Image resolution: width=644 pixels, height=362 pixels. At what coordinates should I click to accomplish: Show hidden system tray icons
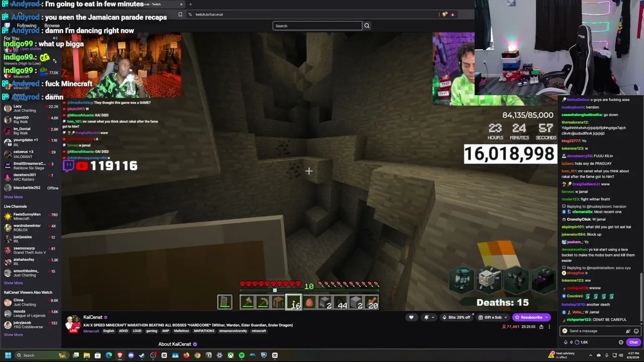point(590,355)
